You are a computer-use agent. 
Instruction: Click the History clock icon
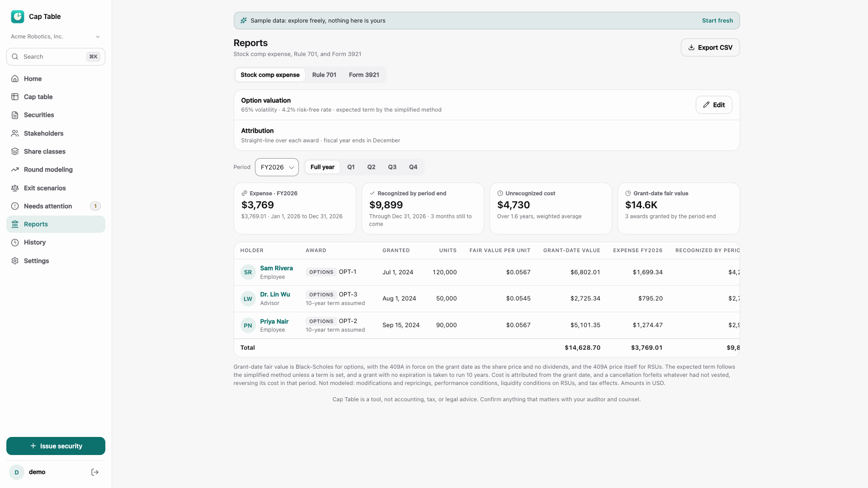[15, 243]
